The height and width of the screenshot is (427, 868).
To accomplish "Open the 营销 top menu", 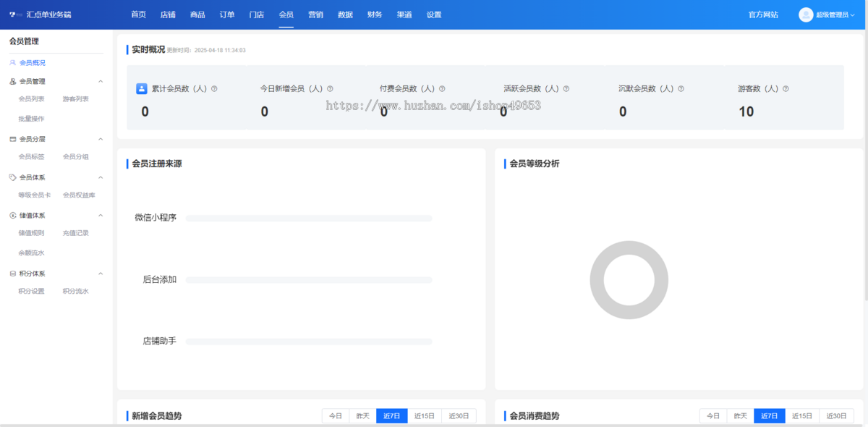I will (x=315, y=14).
